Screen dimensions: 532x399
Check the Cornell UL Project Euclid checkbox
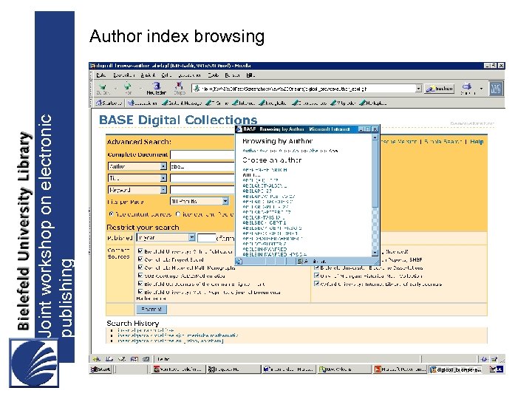140,259
